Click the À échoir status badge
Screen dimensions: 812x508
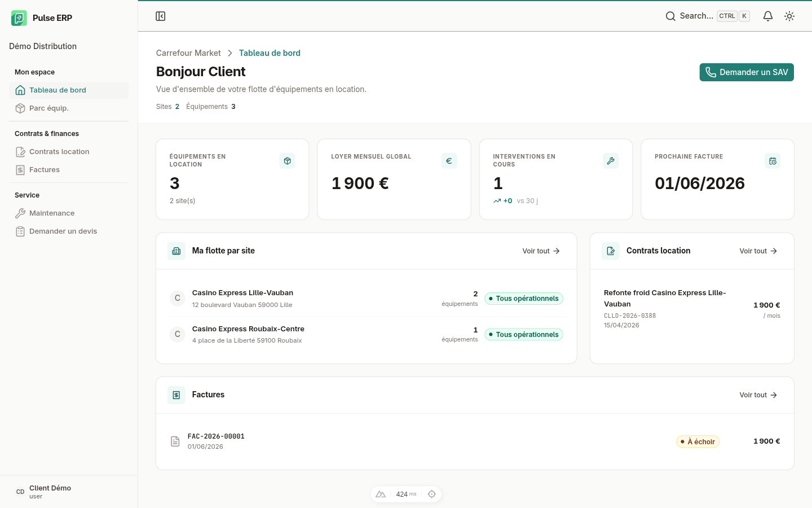(698, 442)
